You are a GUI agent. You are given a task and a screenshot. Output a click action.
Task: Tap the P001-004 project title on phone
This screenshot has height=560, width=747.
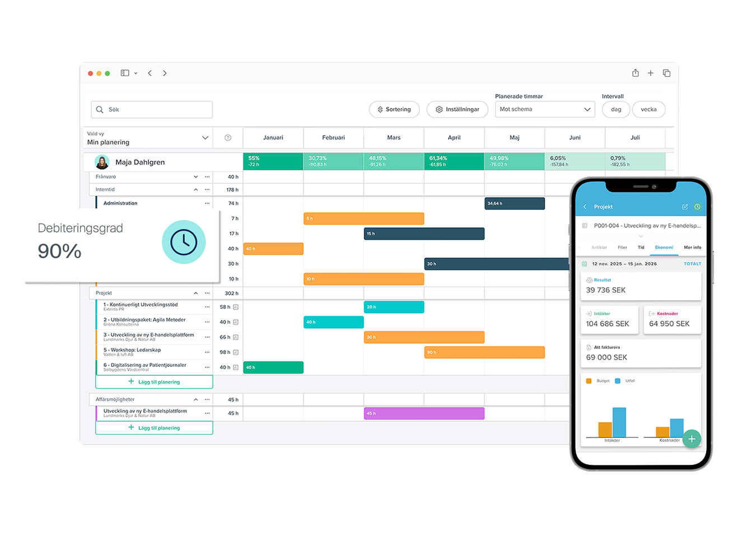[647, 226]
